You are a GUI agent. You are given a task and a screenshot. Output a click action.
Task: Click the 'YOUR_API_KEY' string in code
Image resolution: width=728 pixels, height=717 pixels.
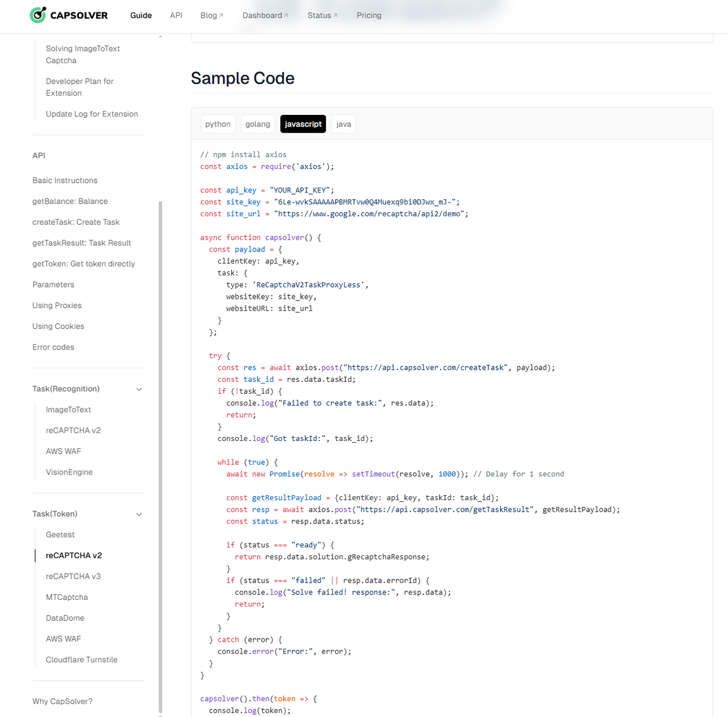click(x=300, y=190)
